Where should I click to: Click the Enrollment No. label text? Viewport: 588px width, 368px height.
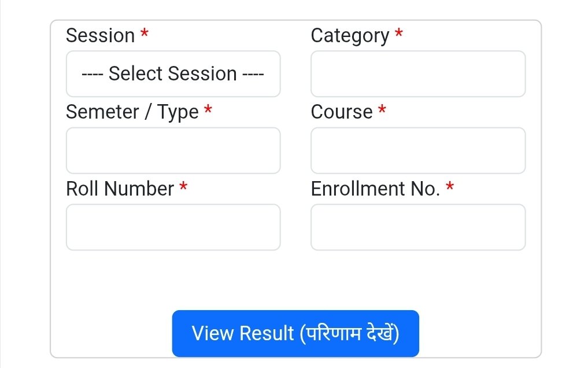coord(375,189)
